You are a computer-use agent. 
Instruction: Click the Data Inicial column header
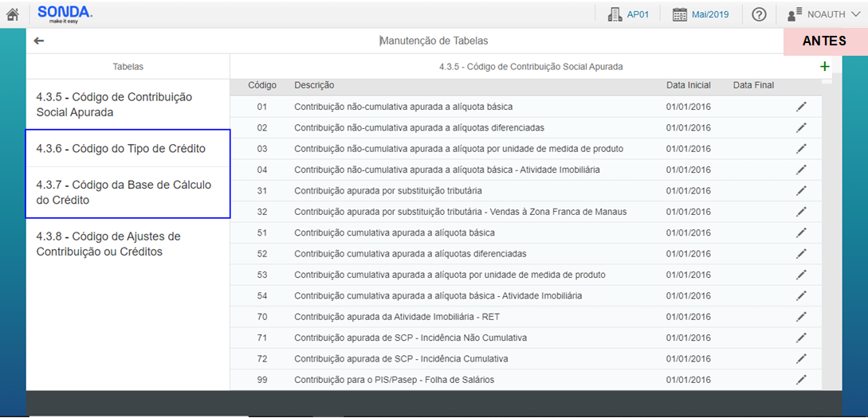pos(688,85)
